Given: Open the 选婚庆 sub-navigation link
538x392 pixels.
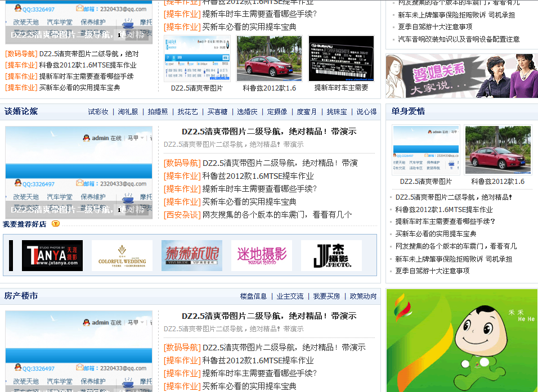Looking at the screenshot, I should click(x=247, y=112).
